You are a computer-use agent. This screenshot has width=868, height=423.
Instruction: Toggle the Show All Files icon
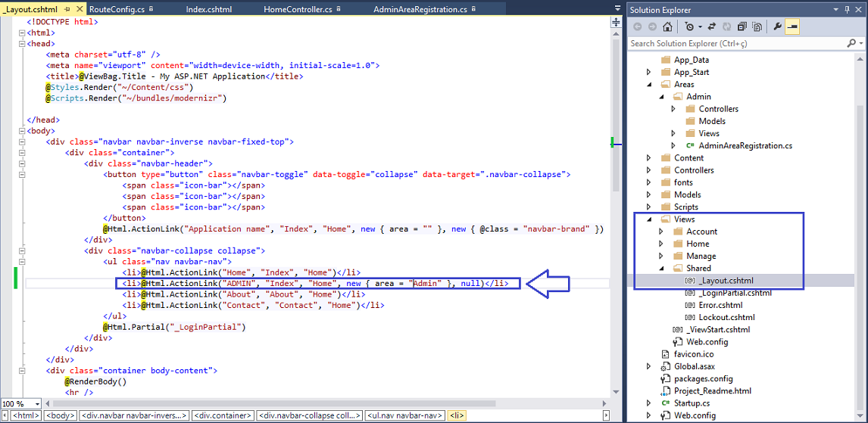pos(757,26)
